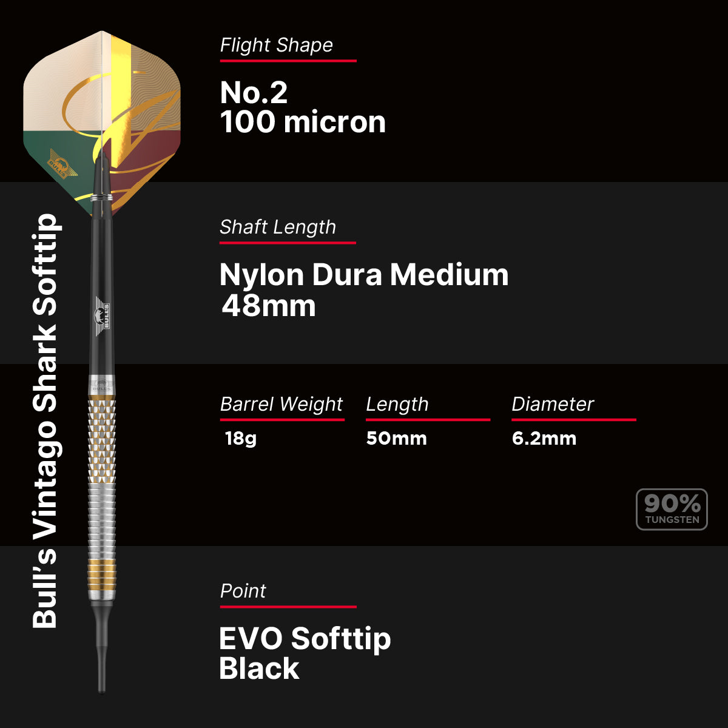Click the Diameter label

pyautogui.click(x=552, y=404)
